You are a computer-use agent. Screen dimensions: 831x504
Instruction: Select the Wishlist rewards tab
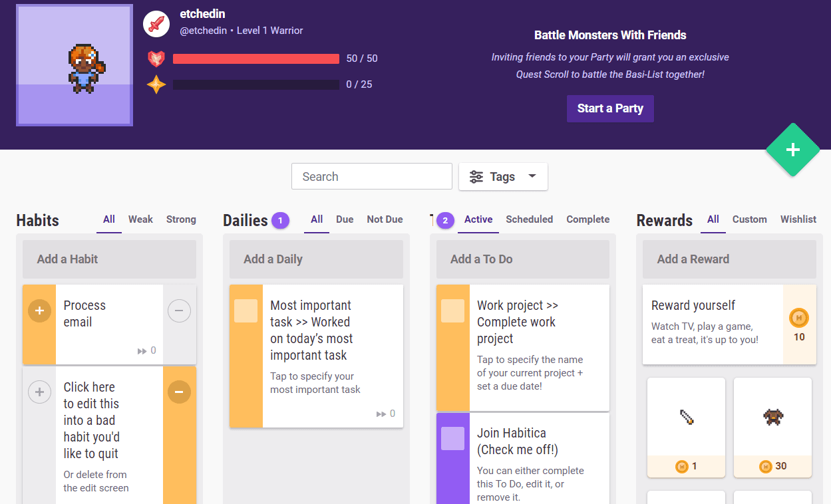coord(798,219)
